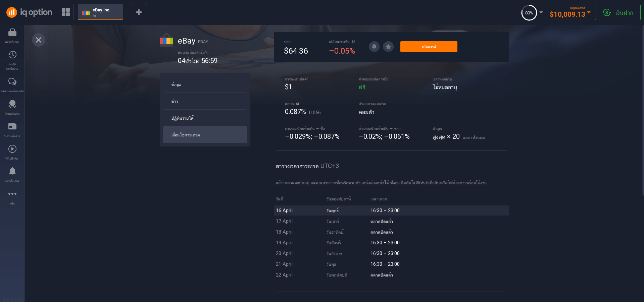
Task: Click the green เงินฝาก deposit button
Action: click(617, 12)
